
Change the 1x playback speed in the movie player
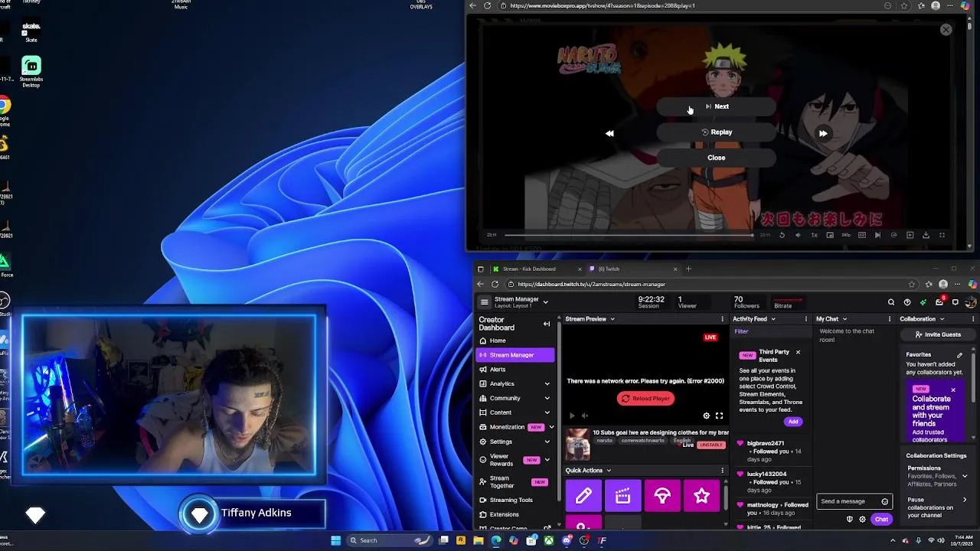coord(814,235)
